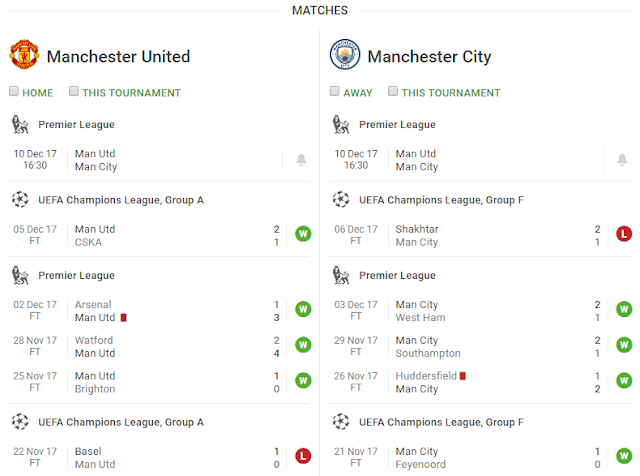Click the Manchester City club crest
The height and width of the screenshot is (476, 640).
[344, 55]
